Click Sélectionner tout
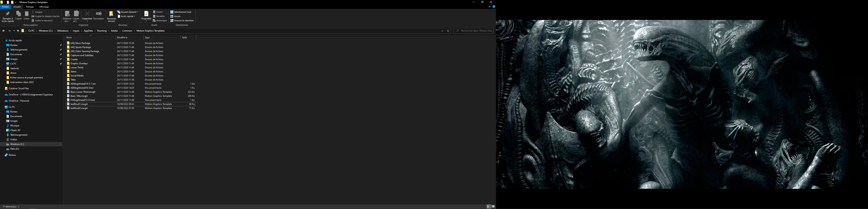Image resolution: width=868 pixels, height=209 pixels. [x=181, y=12]
